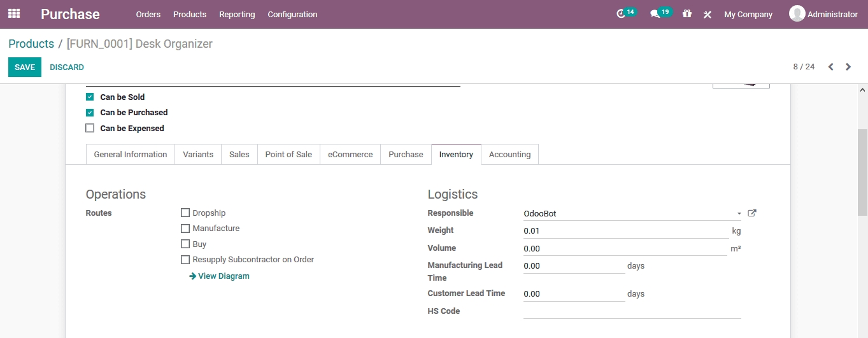This screenshot has height=338, width=868.
Task: Open the conversations chat bubble icon
Action: (655, 14)
